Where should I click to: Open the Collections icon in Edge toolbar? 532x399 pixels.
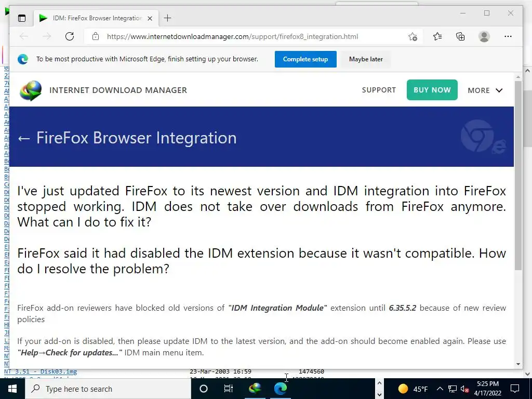click(460, 36)
